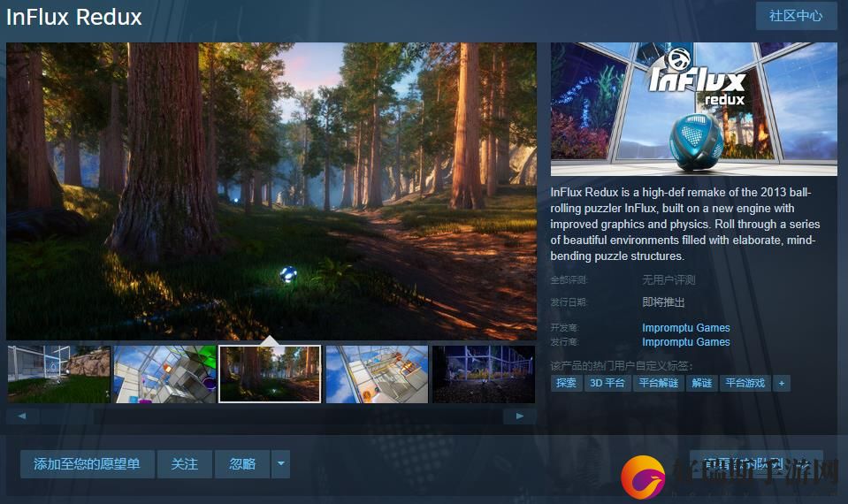Expand the dropdown arrow beside 忽略
The image size is (848, 504).
[280, 464]
